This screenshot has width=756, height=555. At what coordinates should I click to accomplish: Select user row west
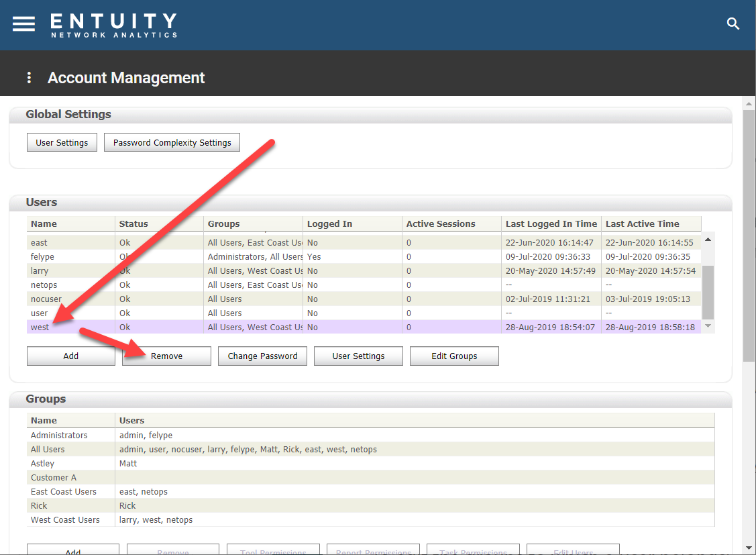[x=364, y=327]
